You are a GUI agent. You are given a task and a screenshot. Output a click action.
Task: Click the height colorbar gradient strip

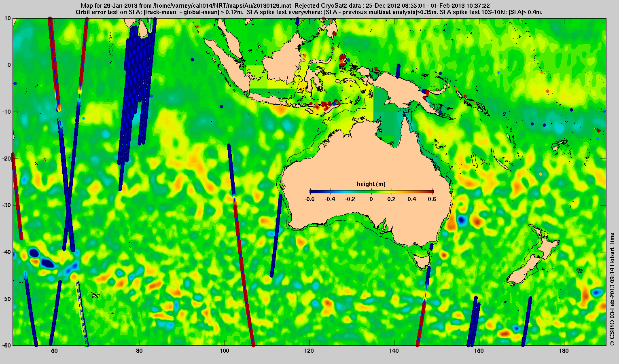[371, 192]
